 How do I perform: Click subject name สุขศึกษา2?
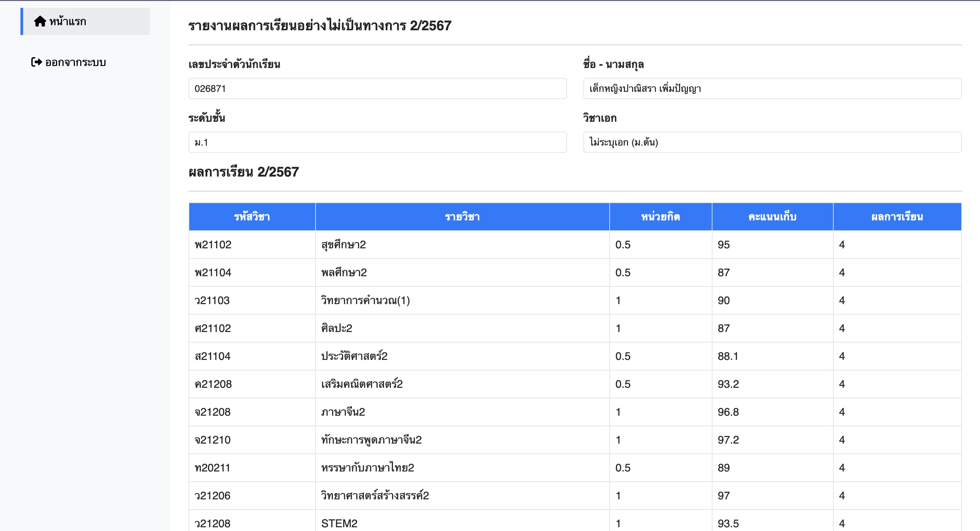pos(343,245)
